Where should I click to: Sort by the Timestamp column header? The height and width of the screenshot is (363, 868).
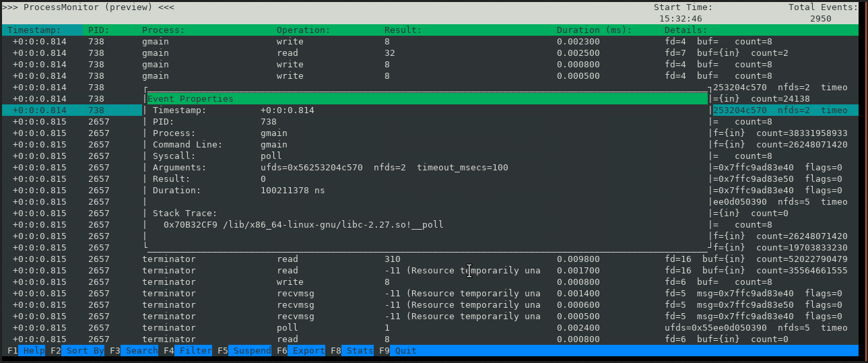tap(34, 30)
